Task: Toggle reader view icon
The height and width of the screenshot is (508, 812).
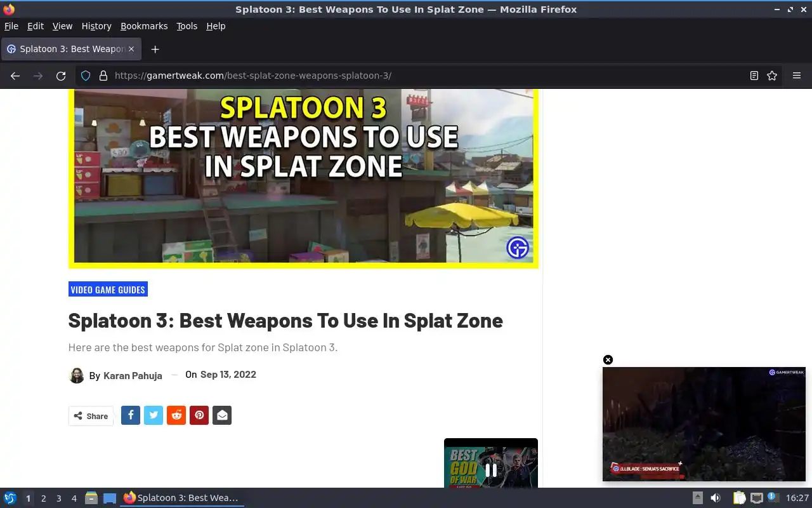Action: pyautogui.click(x=754, y=76)
